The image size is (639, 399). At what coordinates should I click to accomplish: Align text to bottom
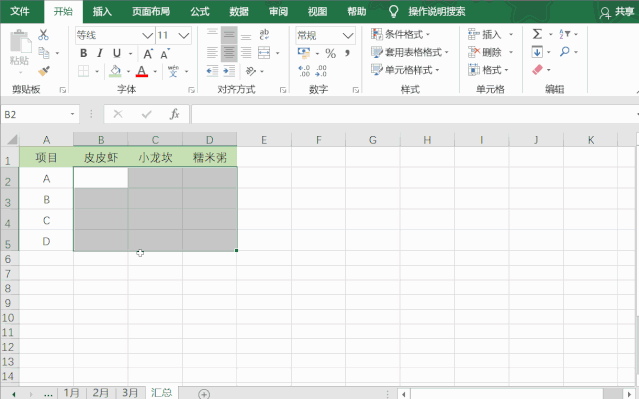(x=246, y=35)
